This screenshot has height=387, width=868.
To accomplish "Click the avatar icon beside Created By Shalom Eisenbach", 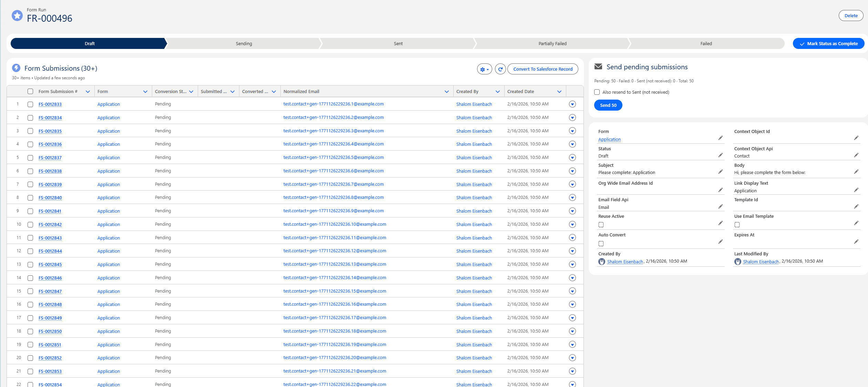I will click(601, 262).
